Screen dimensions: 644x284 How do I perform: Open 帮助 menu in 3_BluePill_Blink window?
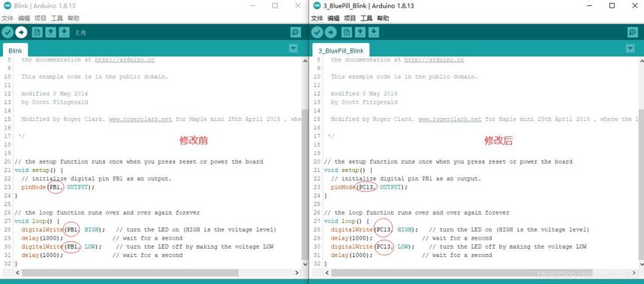pyautogui.click(x=383, y=18)
